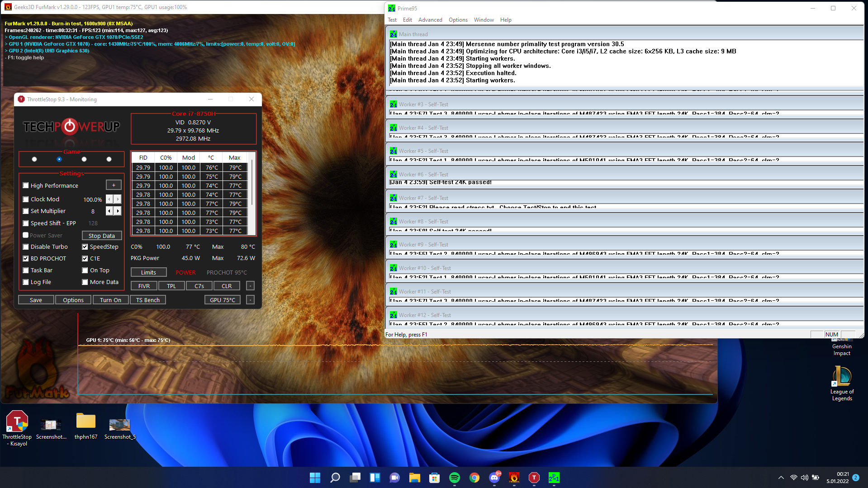Open the Advanced menu in Prime95
The height and width of the screenshot is (488, 868).
(430, 20)
